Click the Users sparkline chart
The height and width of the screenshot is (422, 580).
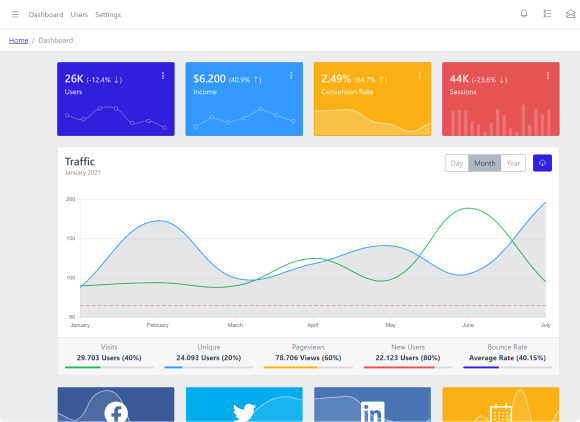pyautogui.click(x=116, y=118)
